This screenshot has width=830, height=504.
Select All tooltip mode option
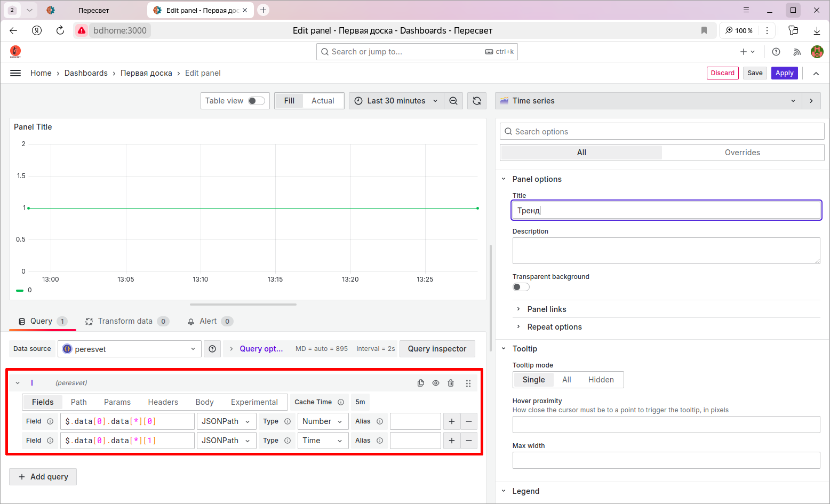566,380
